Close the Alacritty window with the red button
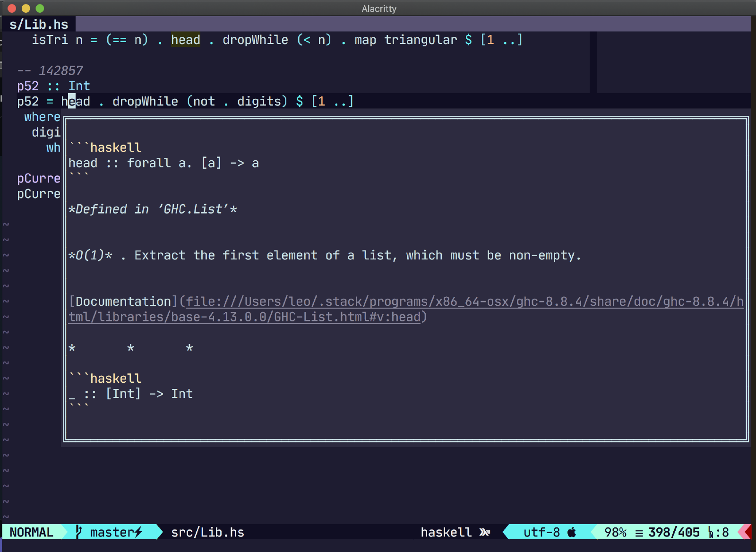 pyautogui.click(x=12, y=8)
